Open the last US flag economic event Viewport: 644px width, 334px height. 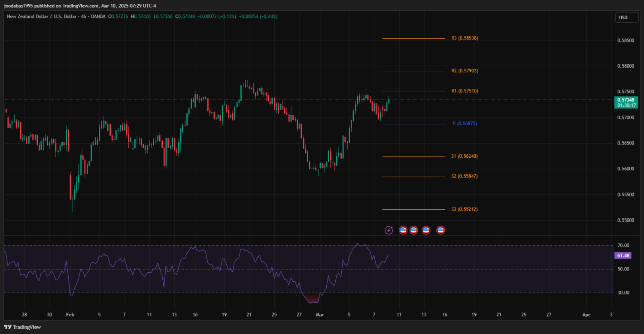(x=440, y=230)
